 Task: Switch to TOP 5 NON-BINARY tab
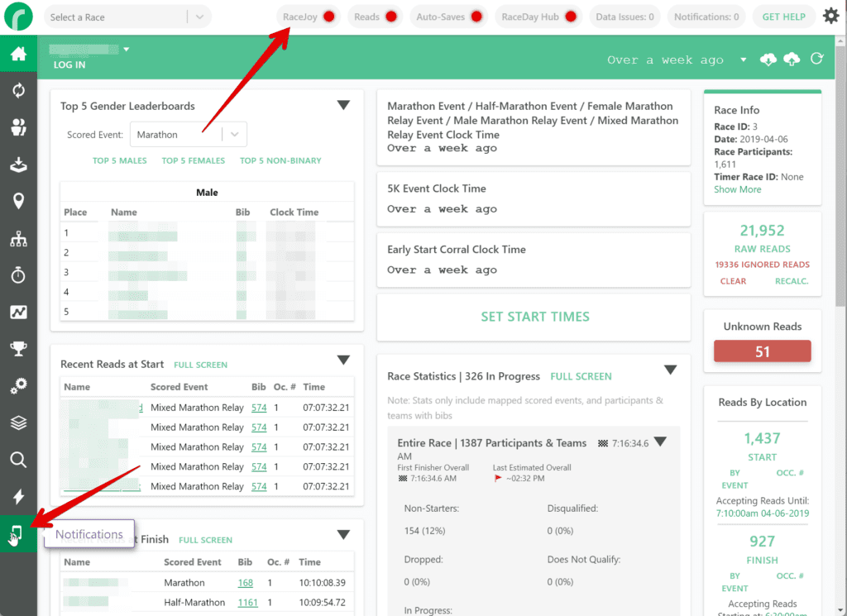[280, 160]
